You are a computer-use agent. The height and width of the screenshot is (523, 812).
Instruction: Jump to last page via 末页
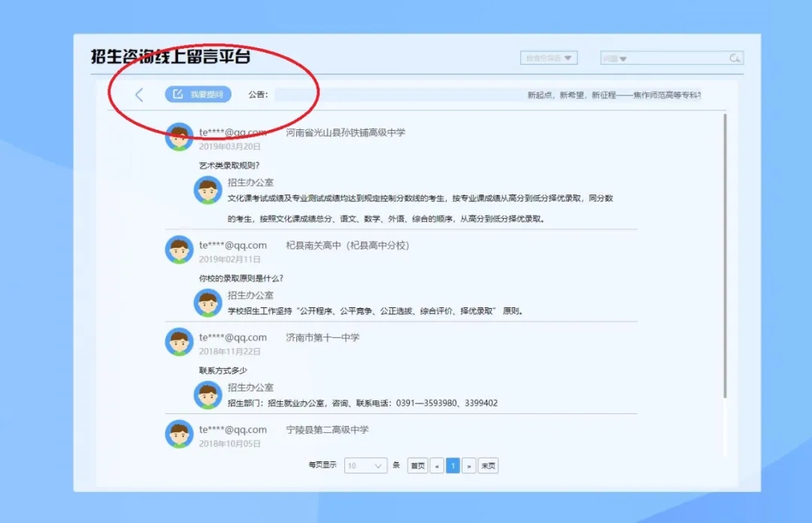(x=488, y=466)
